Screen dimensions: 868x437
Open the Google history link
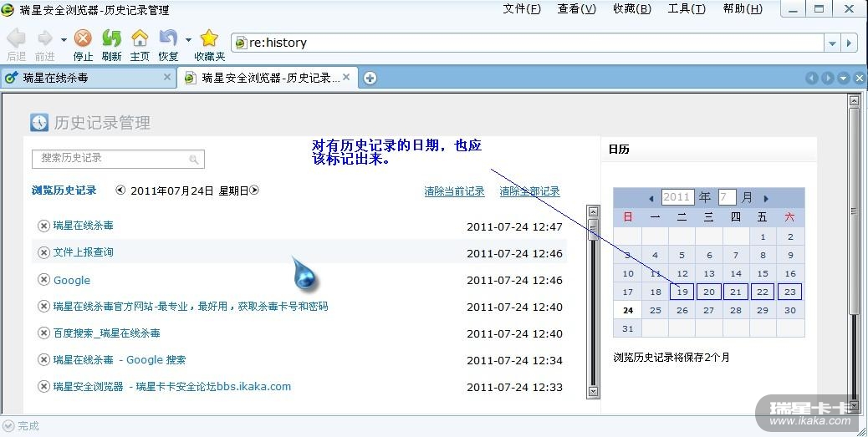[x=72, y=281]
